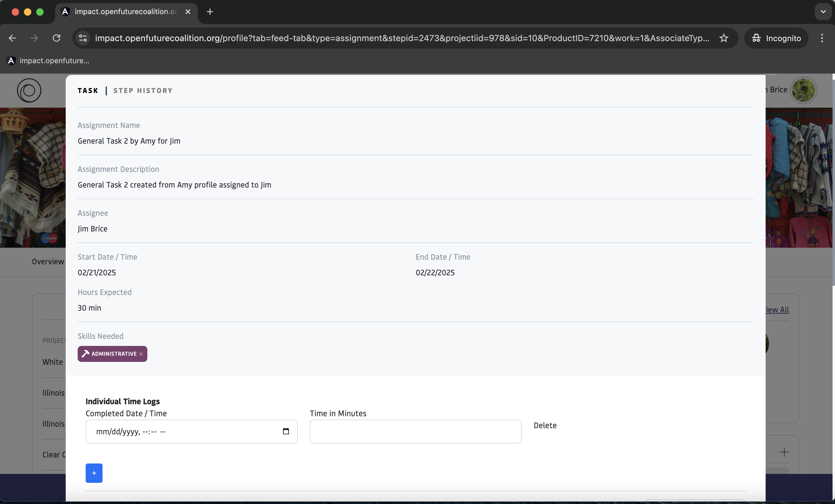The height and width of the screenshot is (504, 835).
Task: Switch to the Step History tab
Action: point(143,91)
